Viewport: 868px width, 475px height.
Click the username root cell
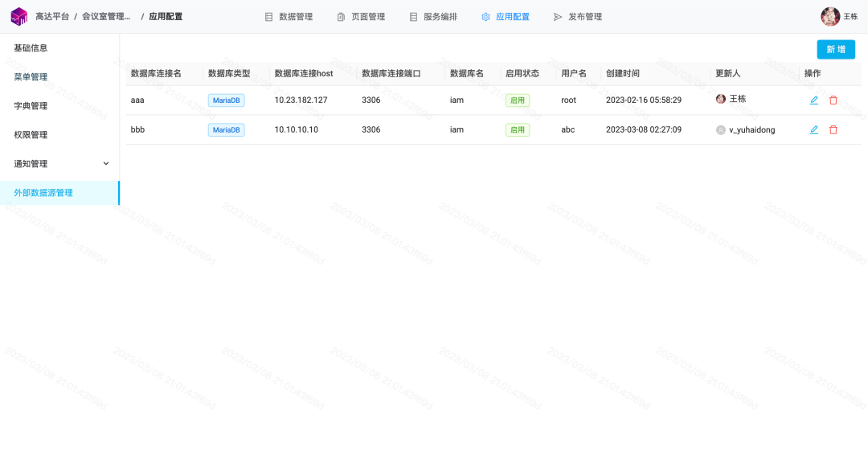click(568, 100)
